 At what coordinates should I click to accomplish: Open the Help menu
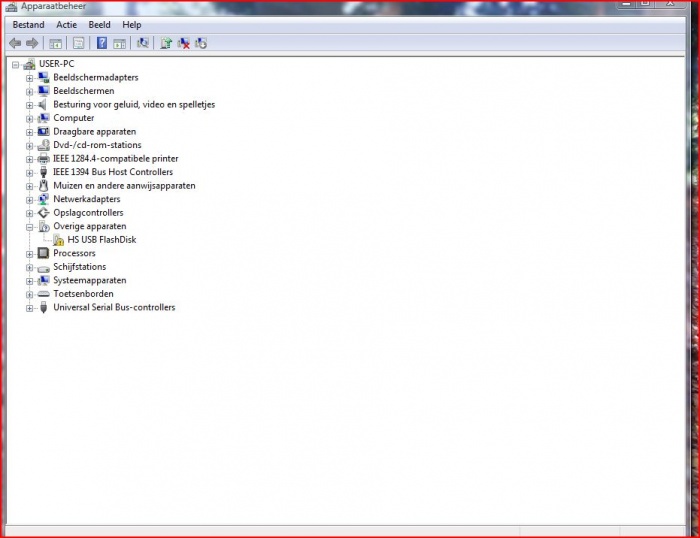(132, 25)
